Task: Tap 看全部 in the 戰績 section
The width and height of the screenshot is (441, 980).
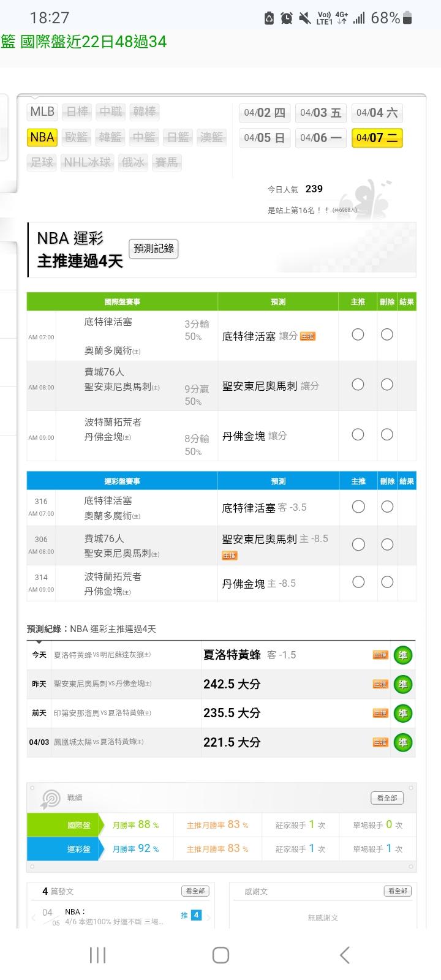Action: tap(387, 798)
